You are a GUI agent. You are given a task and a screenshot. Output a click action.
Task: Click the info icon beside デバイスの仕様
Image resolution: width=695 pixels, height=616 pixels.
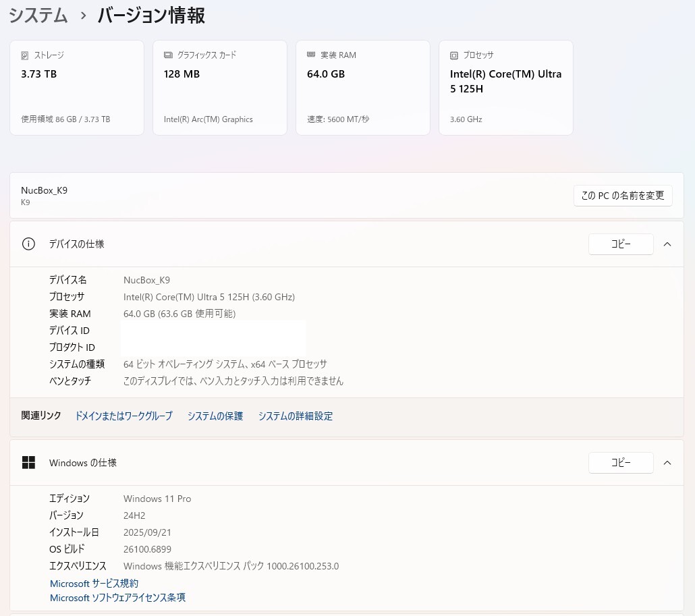tap(28, 244)
